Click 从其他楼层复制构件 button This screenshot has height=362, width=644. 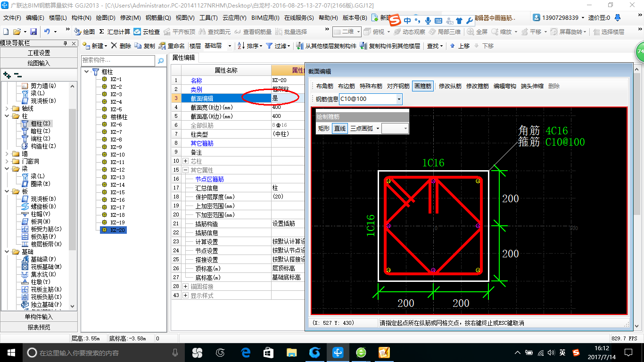(x=326, y=46)
